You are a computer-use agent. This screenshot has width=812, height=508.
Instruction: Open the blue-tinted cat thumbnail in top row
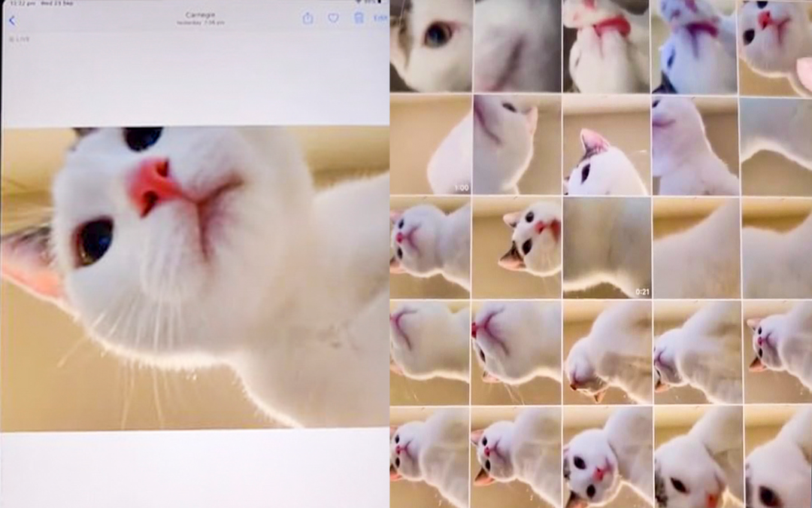click(695, 45)
